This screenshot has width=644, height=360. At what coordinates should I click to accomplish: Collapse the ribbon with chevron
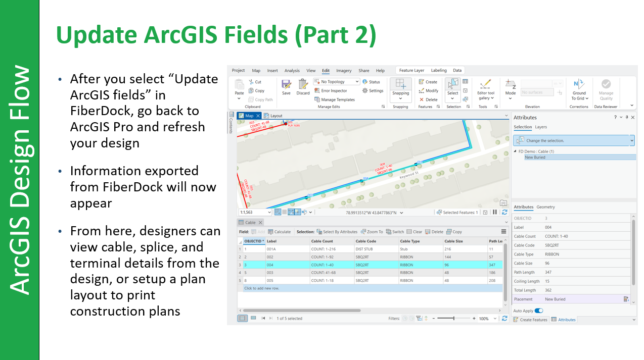click(632, 106)
